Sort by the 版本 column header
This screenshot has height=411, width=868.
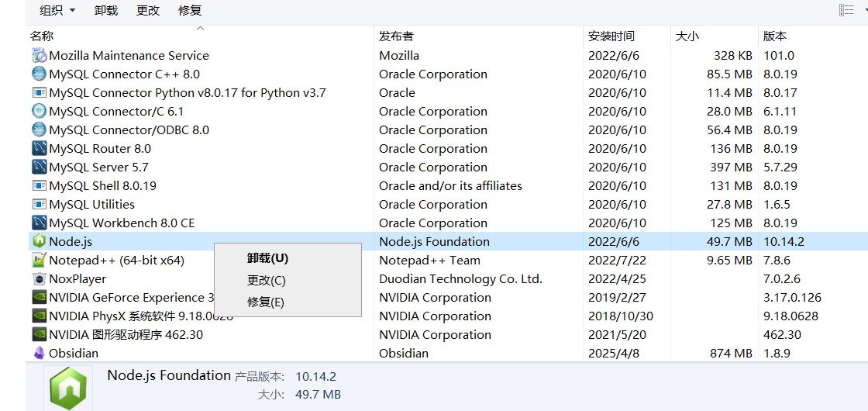(775, 36)
